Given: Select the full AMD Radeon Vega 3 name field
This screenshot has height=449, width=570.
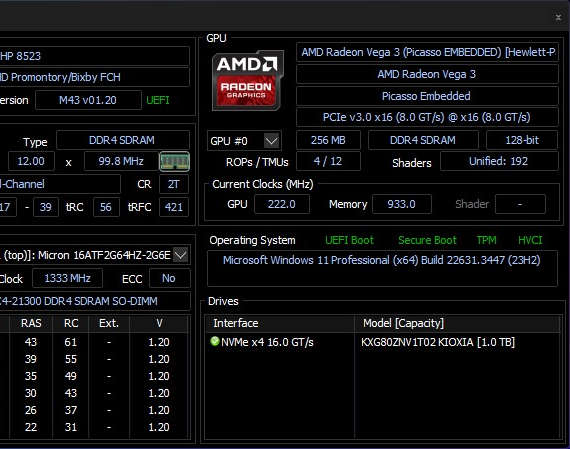Looking at the screenshot, I should point(427,52).
